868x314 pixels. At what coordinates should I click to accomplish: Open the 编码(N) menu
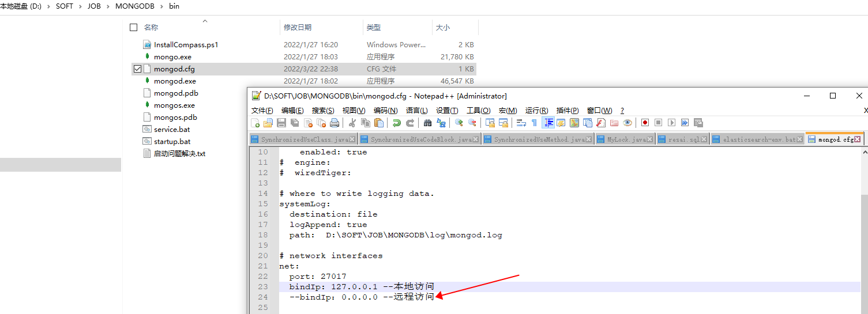tap(386, 111)
